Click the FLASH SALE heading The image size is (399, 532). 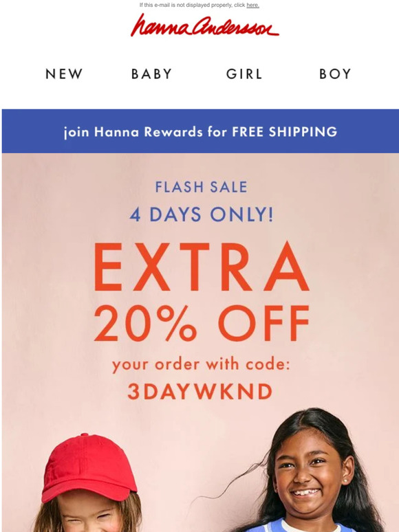pos(201,187)
